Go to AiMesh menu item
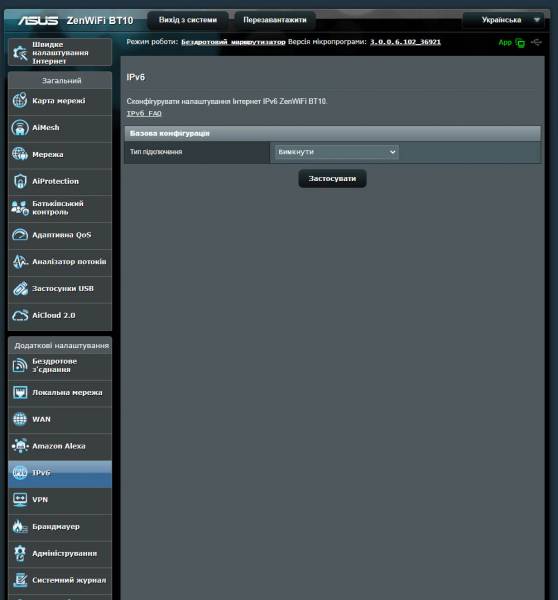 tap(60, 128)
